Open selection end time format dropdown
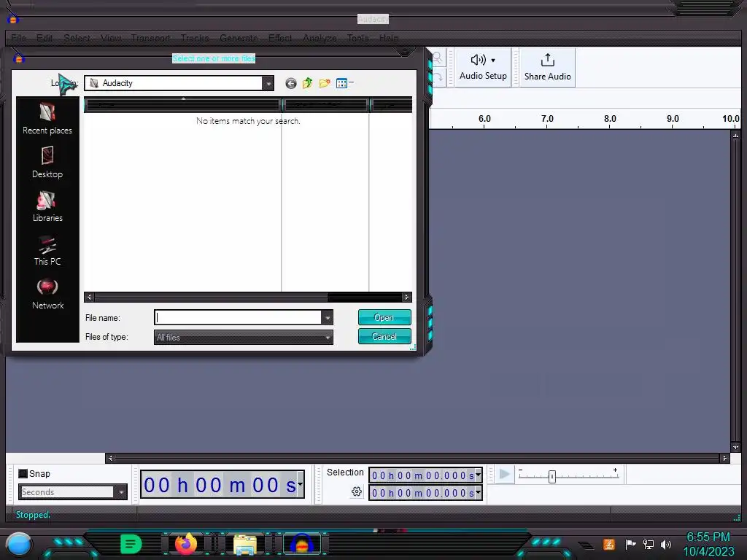This screenshot has width=747, height=560. (x=478, y=492)
